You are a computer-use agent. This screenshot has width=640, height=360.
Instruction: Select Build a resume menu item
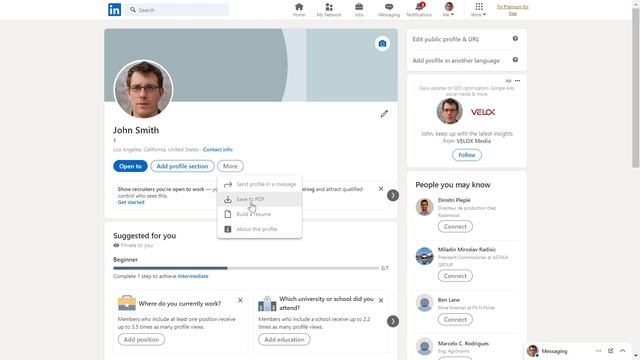260,214
